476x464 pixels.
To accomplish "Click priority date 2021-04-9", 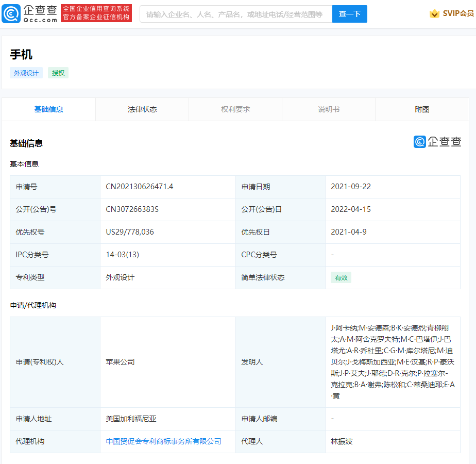I will click(348, 232).
